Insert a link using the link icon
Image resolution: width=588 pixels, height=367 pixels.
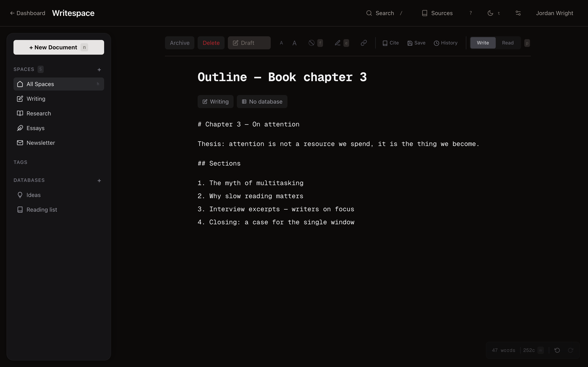[364, 43]
